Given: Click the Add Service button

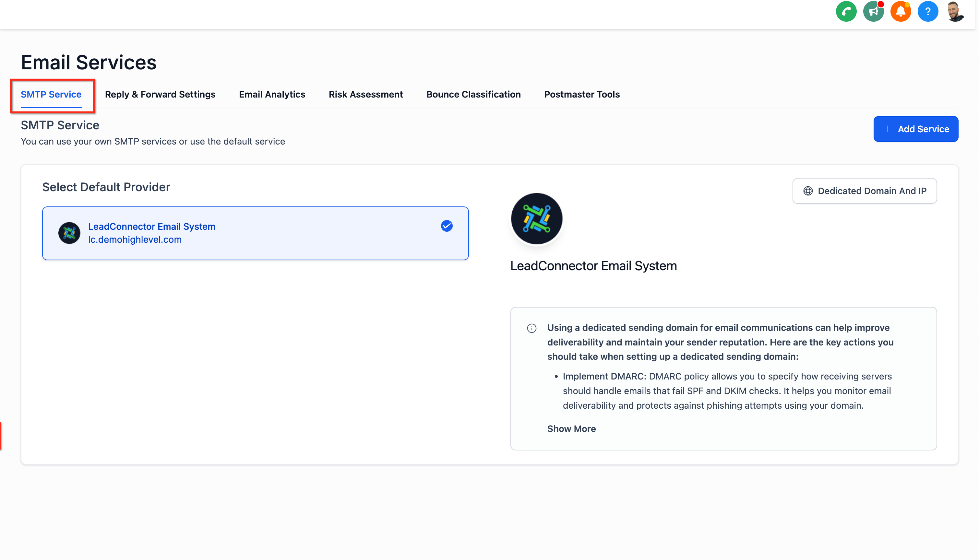Looking at the screenshot, I should [915, 129].
